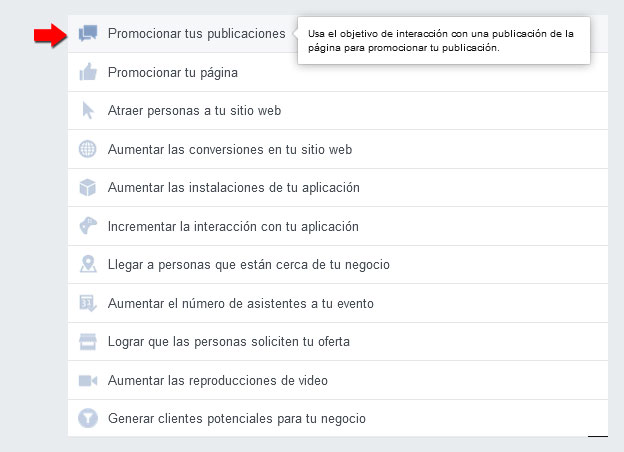Click the thumbs-up icon for page promotion
Image resolution: width=624 pixels, height=452 pixels.
[x=88, y=72]
